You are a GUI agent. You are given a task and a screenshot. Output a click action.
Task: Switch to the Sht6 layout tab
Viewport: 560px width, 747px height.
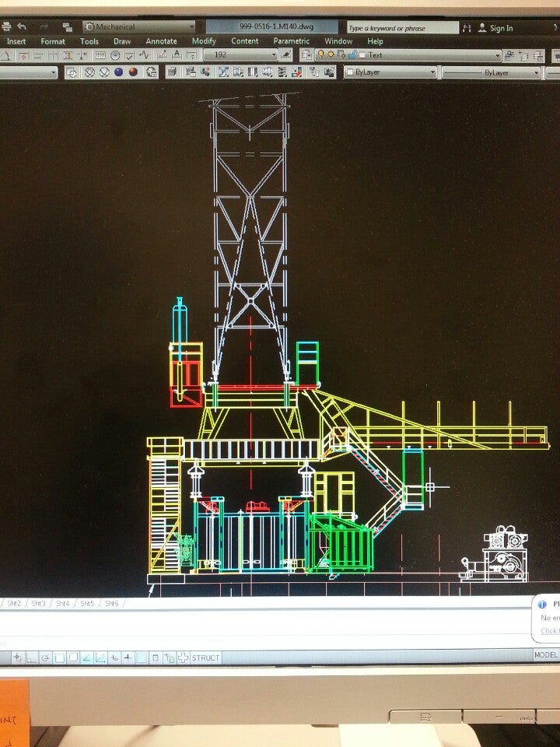tap(111, 603)
